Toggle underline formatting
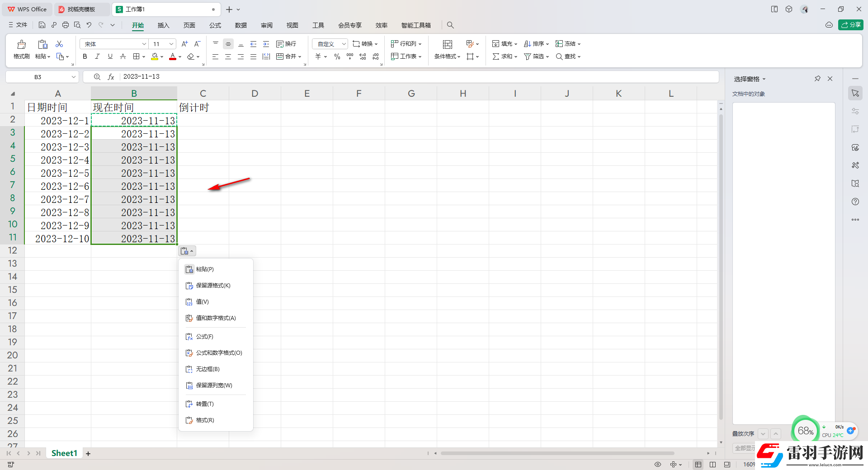Screen dimensions: 868x470 point(110,56)
